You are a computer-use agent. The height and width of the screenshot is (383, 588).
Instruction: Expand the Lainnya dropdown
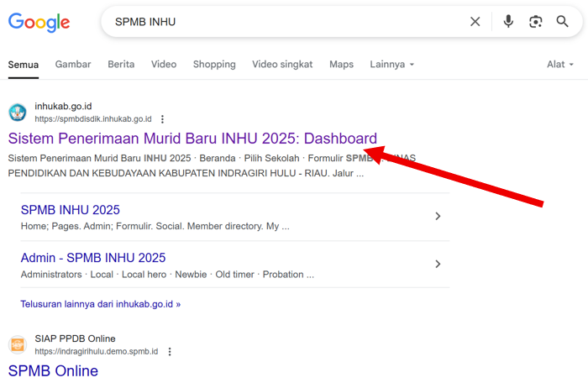392,64
